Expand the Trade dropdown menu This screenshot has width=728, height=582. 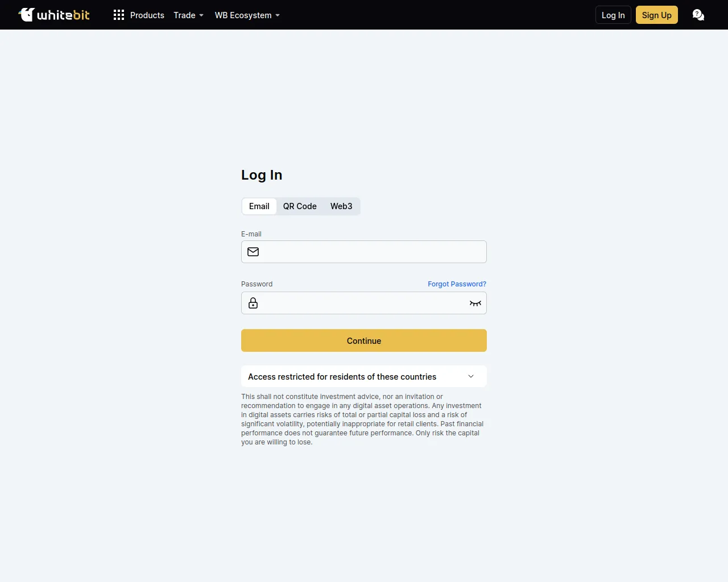[x=188, y=15]
